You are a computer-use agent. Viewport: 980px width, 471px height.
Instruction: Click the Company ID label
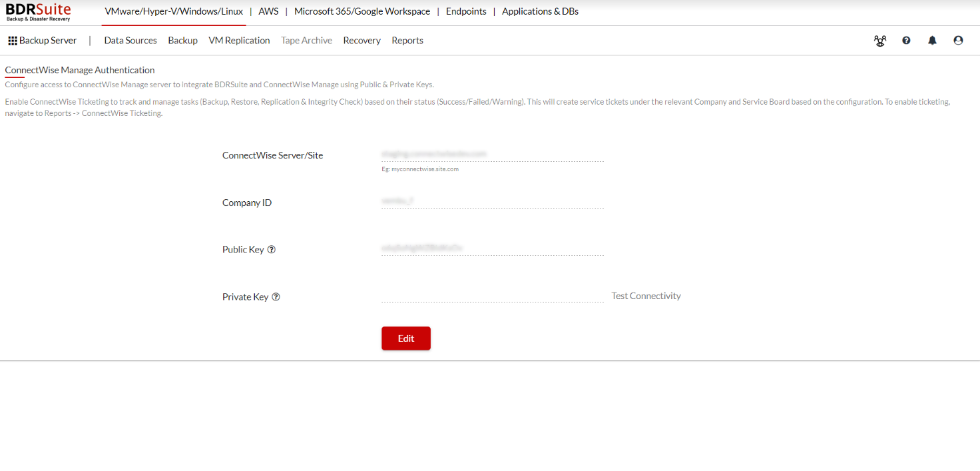click(x=247, y=203)
